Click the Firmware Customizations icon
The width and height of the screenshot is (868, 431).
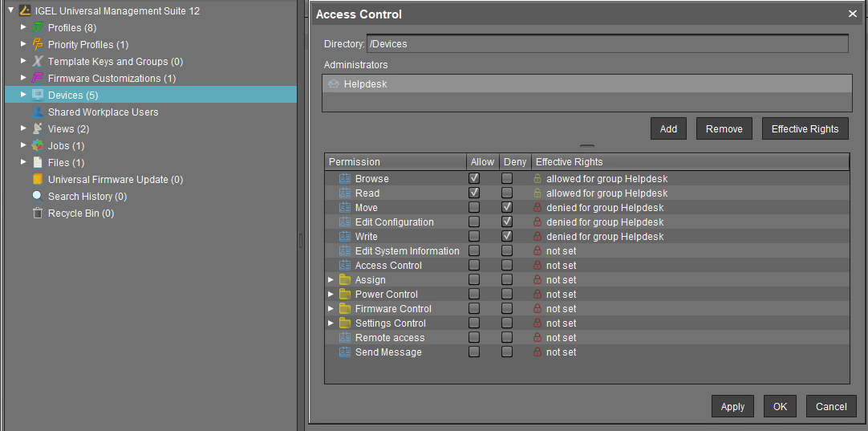37,79
